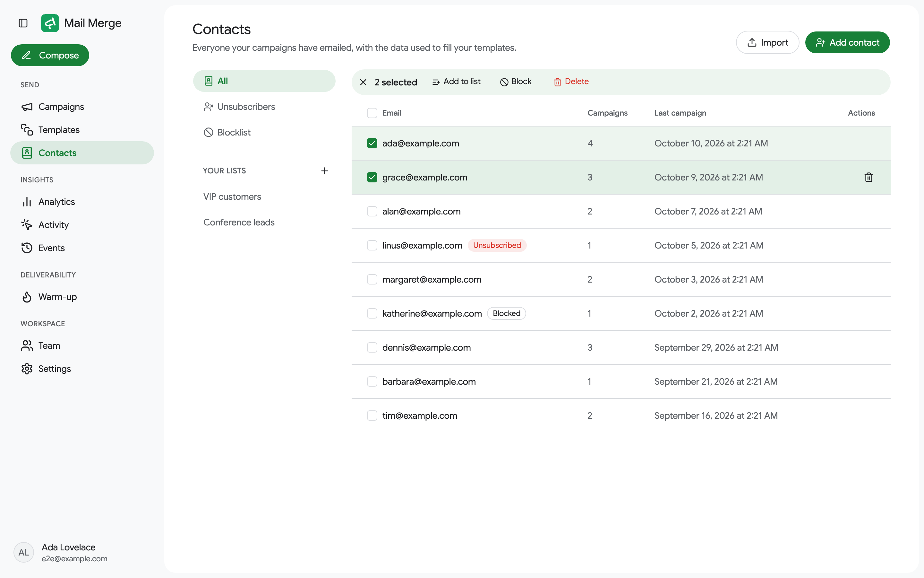
Task: Switch to the Unsubscribers tab
Action: [x=264, y=107]
